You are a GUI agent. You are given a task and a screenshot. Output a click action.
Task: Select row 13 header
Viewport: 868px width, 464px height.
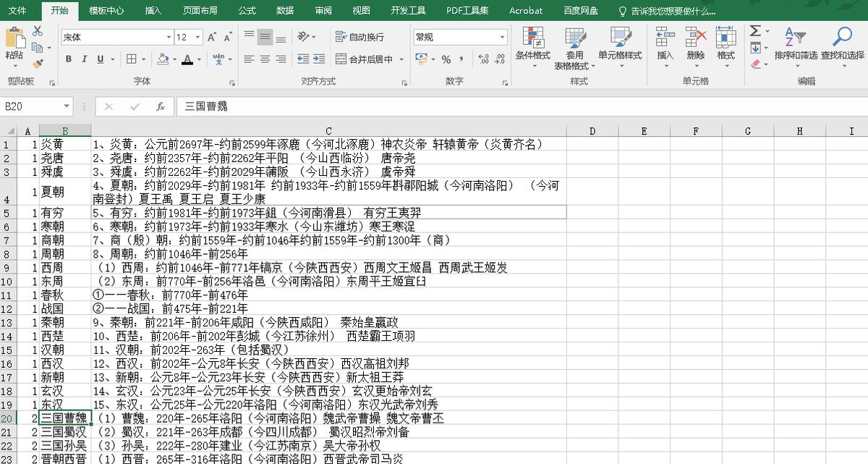(7, 321)
